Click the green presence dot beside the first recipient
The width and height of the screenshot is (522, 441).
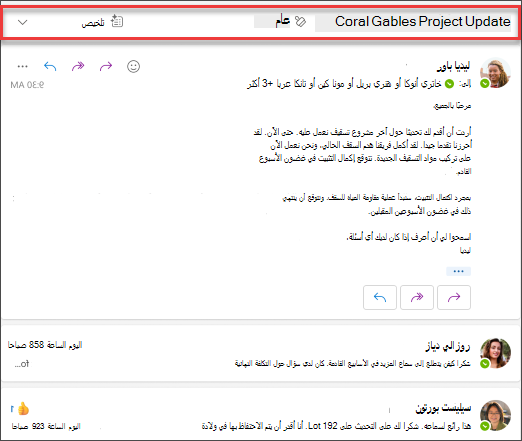450,84
